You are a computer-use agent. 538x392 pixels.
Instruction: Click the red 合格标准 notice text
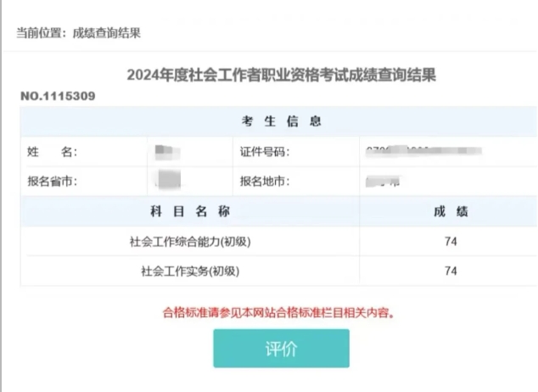[x=280, y=311]
